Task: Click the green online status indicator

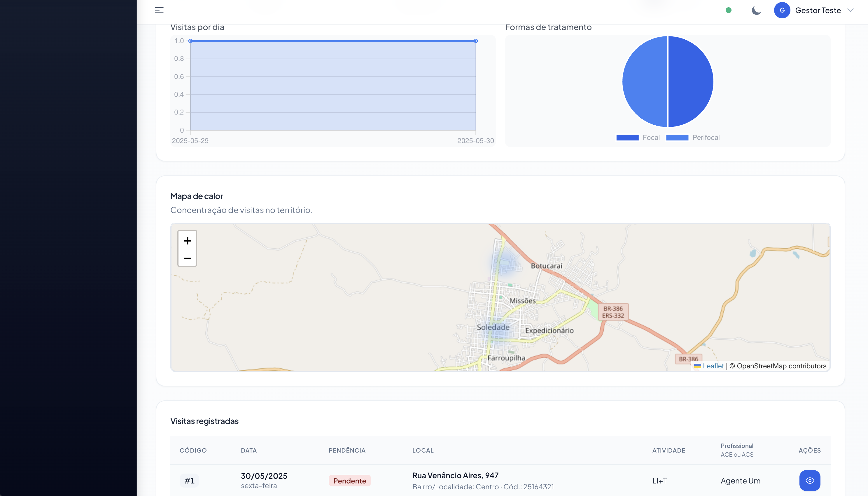Action: point(728,10)
